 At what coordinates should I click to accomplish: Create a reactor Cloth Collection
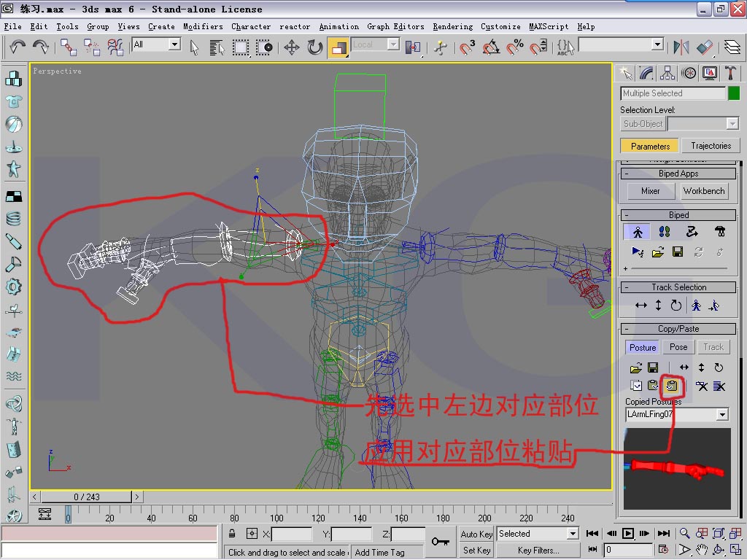13,101
